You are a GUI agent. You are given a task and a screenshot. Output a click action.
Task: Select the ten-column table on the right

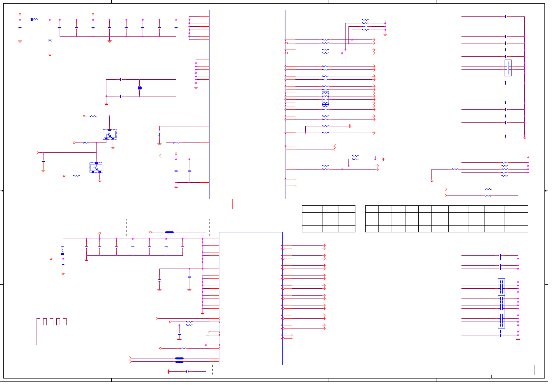447,219
